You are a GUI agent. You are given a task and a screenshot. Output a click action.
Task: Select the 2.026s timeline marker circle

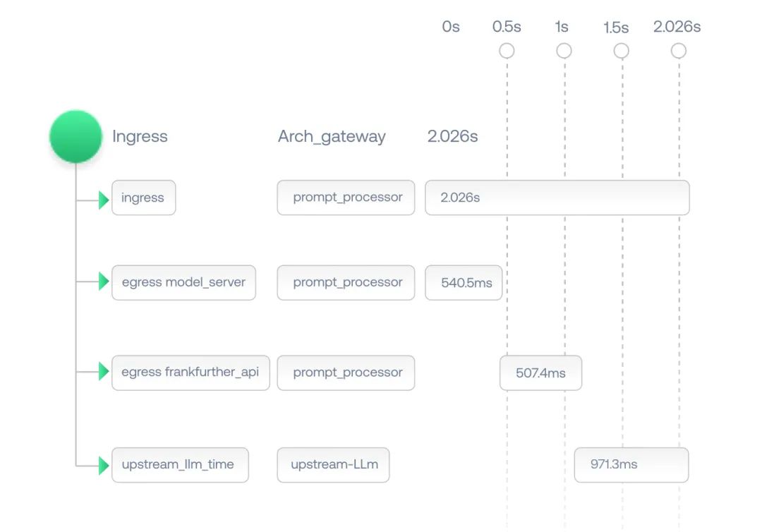click(x=679, y=51)
